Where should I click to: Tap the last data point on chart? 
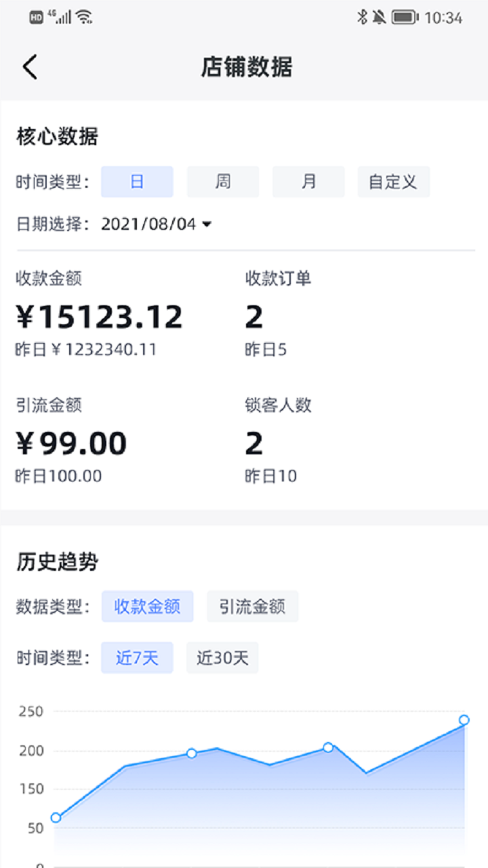[x=464, y=720]
